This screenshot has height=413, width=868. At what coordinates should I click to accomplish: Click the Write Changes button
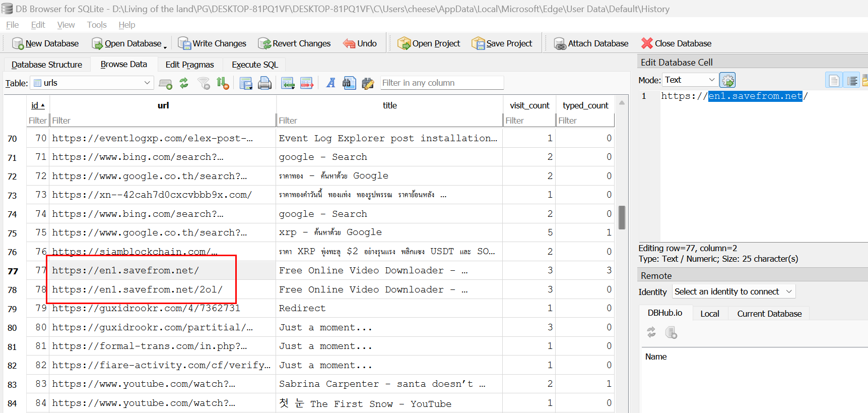212,43
